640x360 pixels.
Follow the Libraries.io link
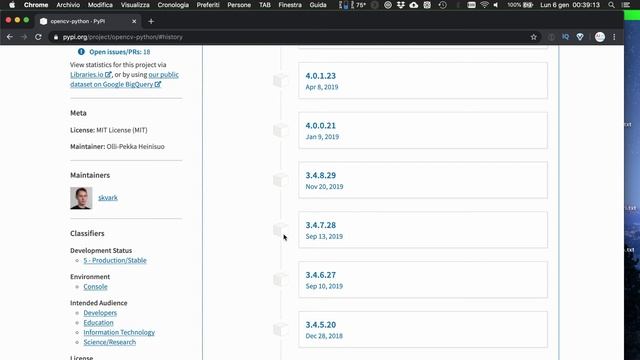point(91,75)
